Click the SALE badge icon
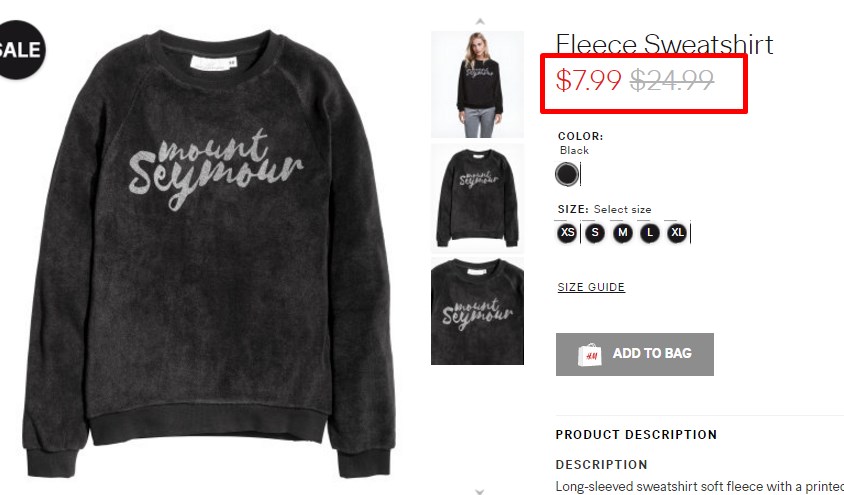This screenshot has height=495, width=844. coord(20,50)
